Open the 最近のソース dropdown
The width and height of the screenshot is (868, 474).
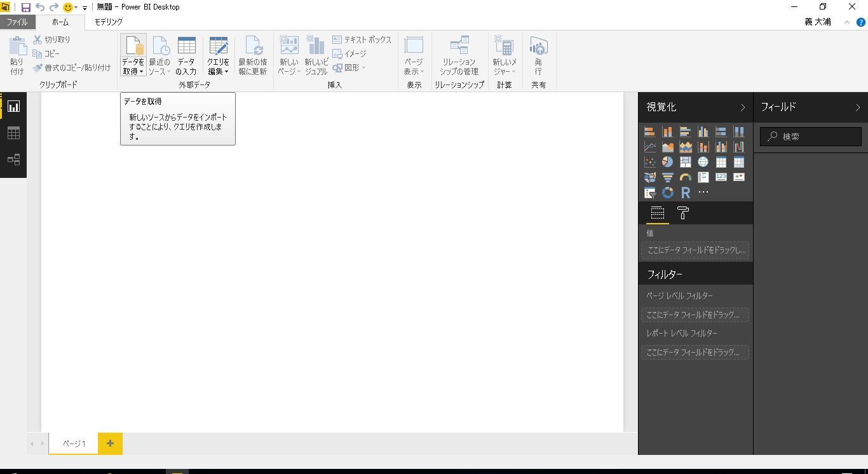[x=159, y=55]
